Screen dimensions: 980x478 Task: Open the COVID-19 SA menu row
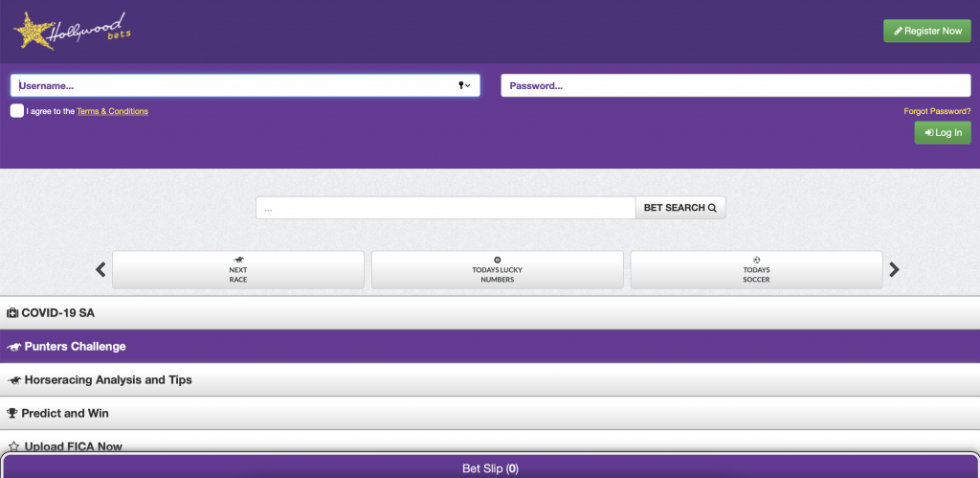(490, 313)
